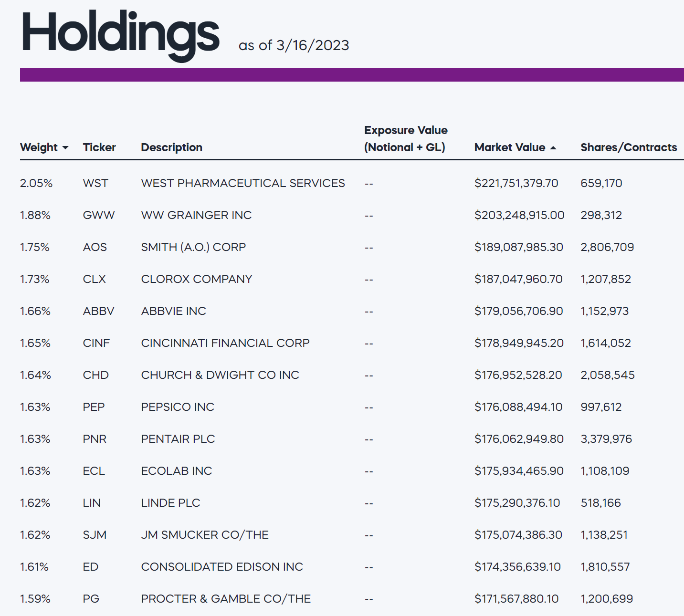Select the GWW ticker cell
Viewport: 684px width, 616px height.
[99, 215]
